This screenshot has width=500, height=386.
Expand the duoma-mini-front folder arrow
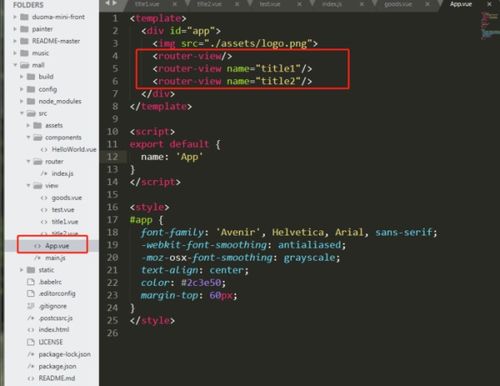coord(15,17)
